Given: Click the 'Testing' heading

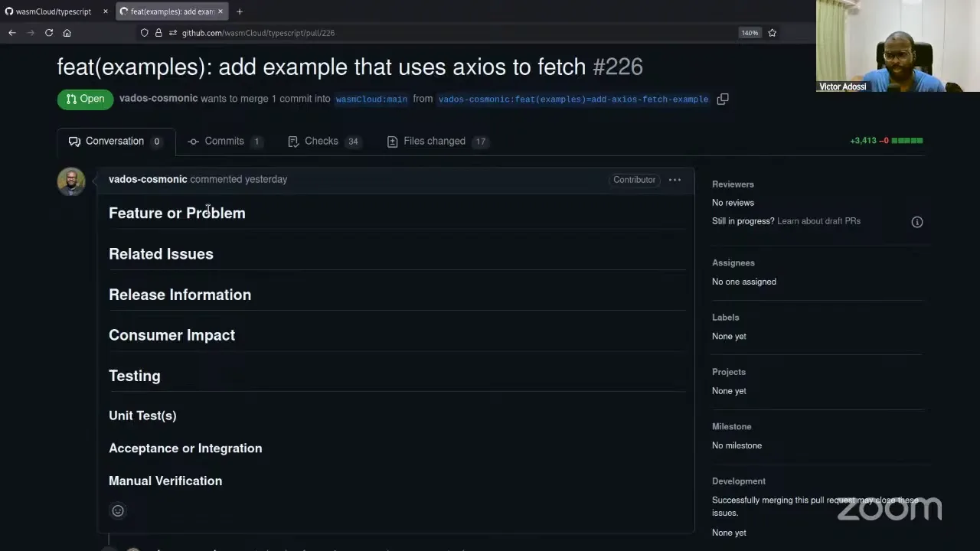Looking at the screenshot, I should 135,376.
